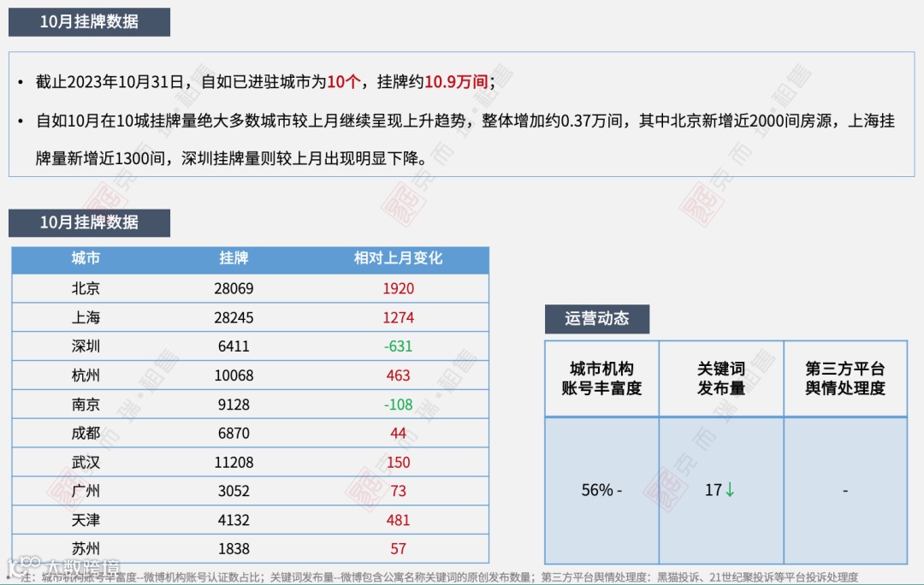Click the 天津 city cell
This screenshot has height=585, width=924.
coord(86,520)
